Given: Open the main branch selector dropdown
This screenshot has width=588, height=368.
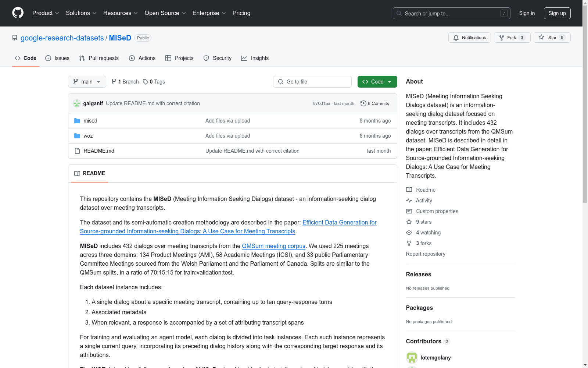Looking at the screenshot, I should pos(87,82).
